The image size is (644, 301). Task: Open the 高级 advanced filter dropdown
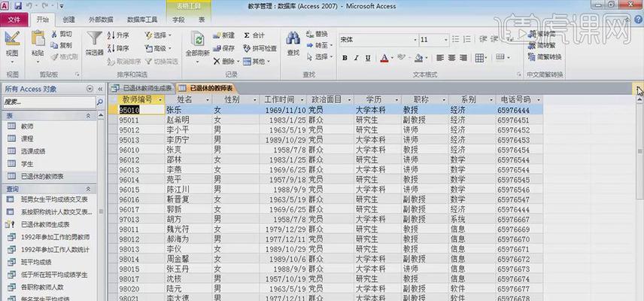[156, 48]
